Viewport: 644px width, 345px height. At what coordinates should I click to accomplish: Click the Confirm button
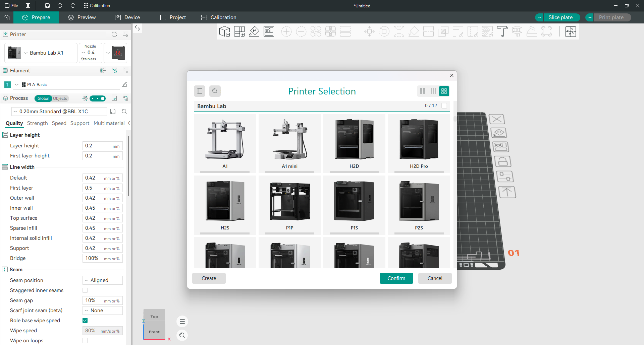[396, 278]
